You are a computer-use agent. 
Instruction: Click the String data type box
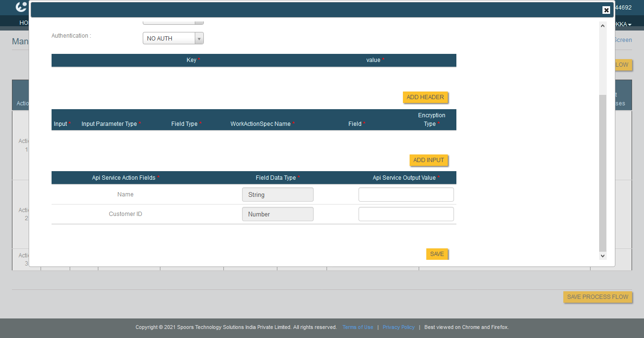click(x=277, y=195)
